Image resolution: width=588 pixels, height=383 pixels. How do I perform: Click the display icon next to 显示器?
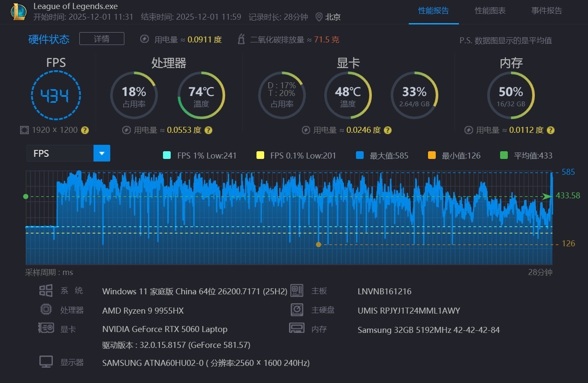tap(46, 361)
